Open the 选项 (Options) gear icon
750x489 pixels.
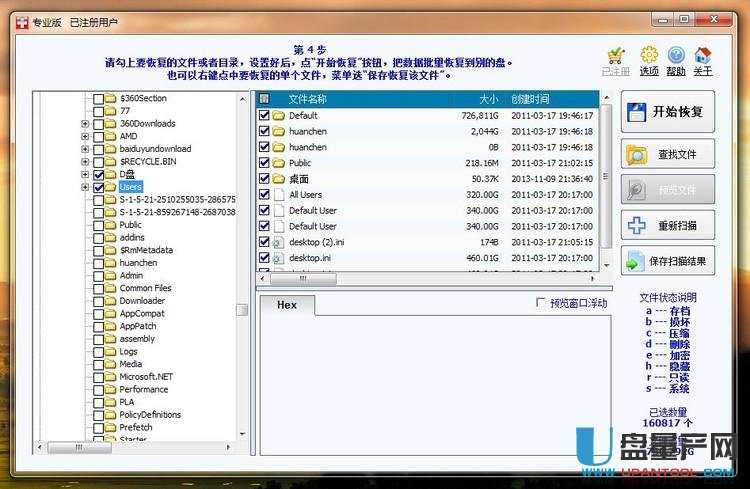click(649, 59)
